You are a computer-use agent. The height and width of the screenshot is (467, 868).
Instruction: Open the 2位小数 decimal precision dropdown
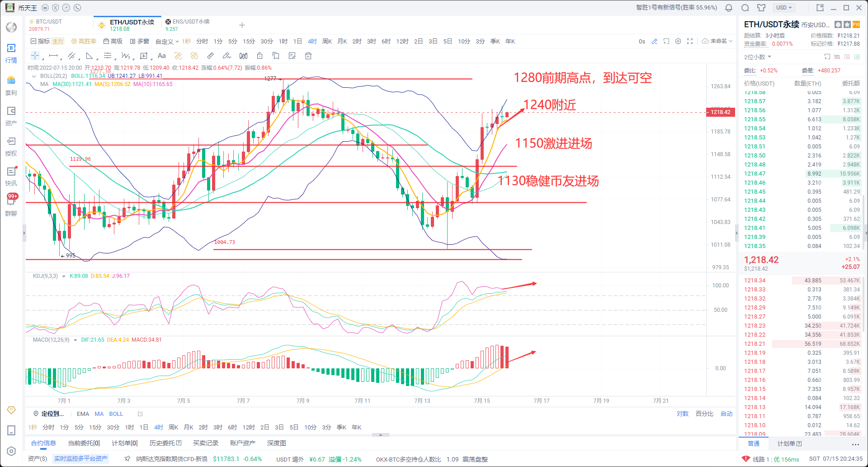(x=758, y=57)
